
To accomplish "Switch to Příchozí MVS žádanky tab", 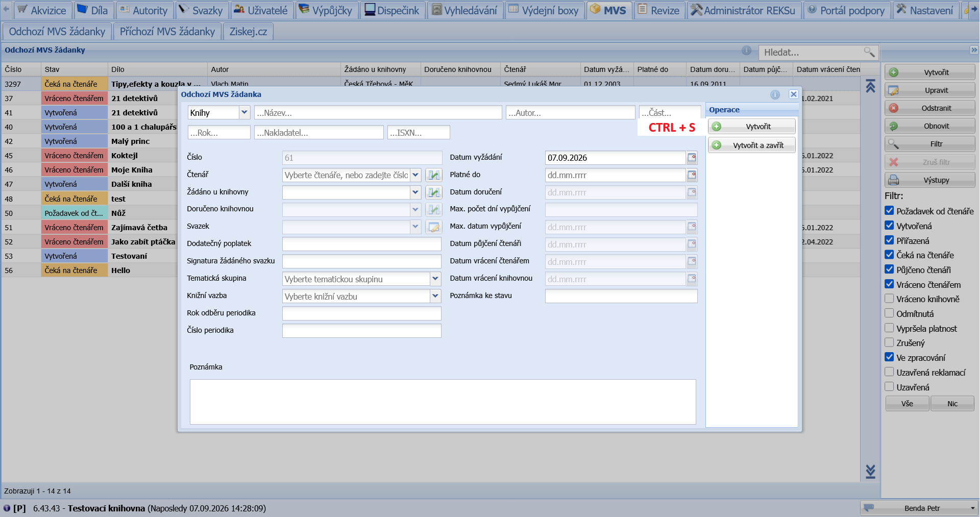I will 167,32.
